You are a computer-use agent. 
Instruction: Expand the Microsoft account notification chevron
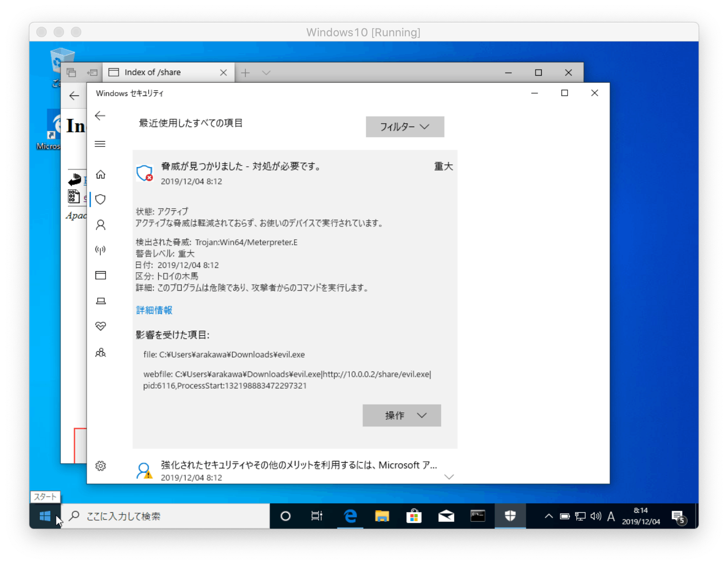click(449, 476)
